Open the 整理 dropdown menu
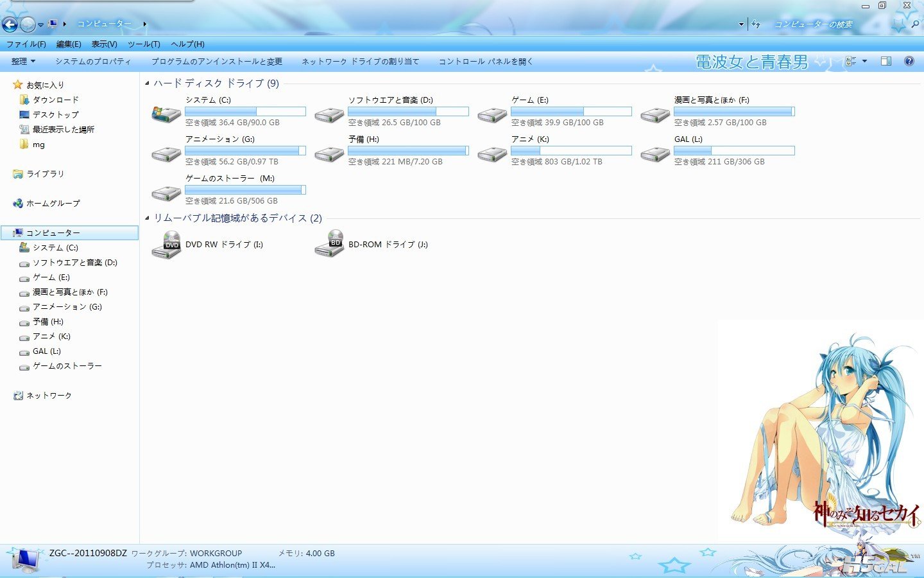 pos(23,62)
